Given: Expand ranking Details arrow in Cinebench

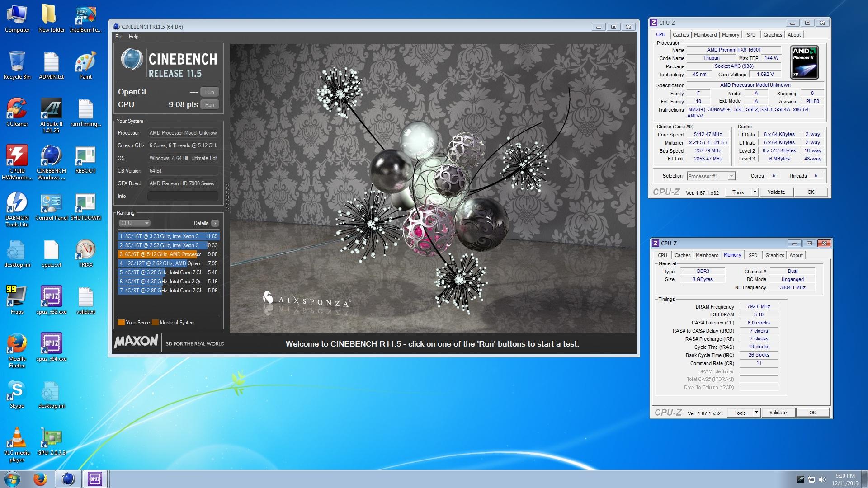Looking at the screenshot, I should click(x=215, y=223).
